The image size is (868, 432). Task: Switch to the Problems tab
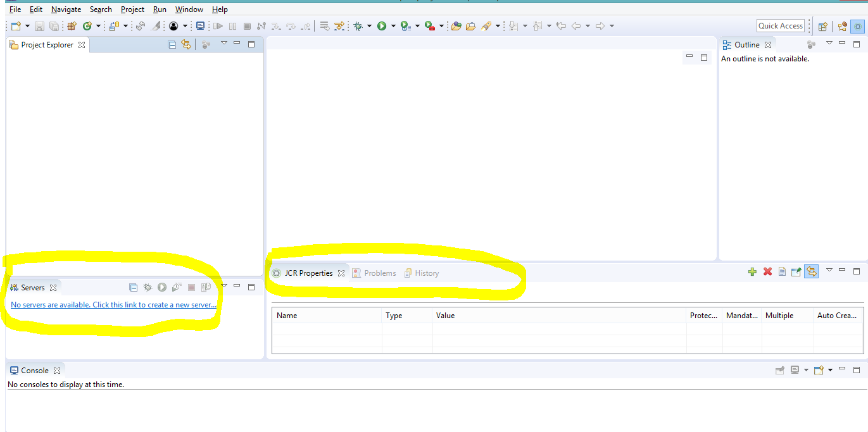[379, 273]
